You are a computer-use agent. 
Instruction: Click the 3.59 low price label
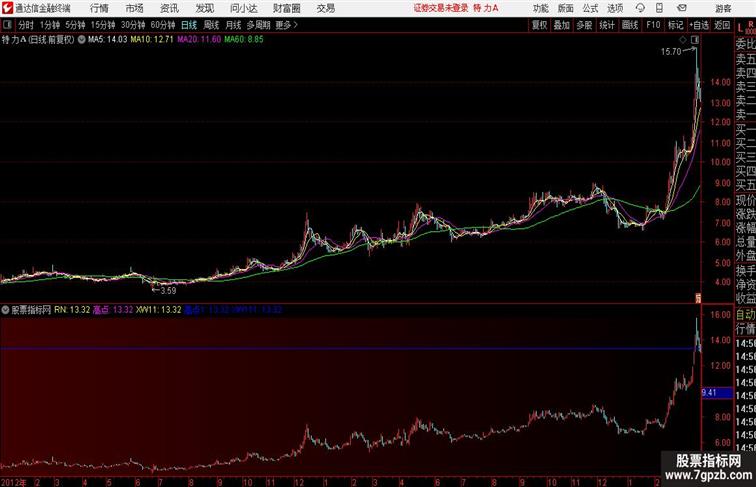click(x=168, y=291)
